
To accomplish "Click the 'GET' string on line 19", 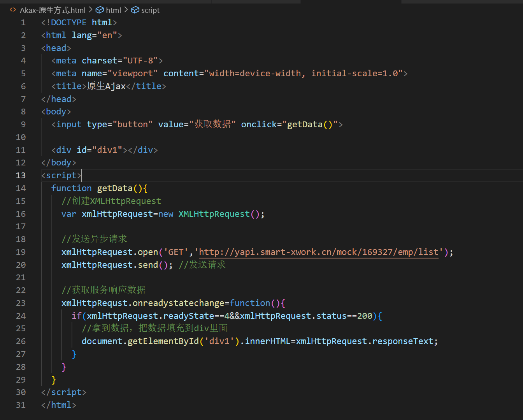I will tap(176, 252).
